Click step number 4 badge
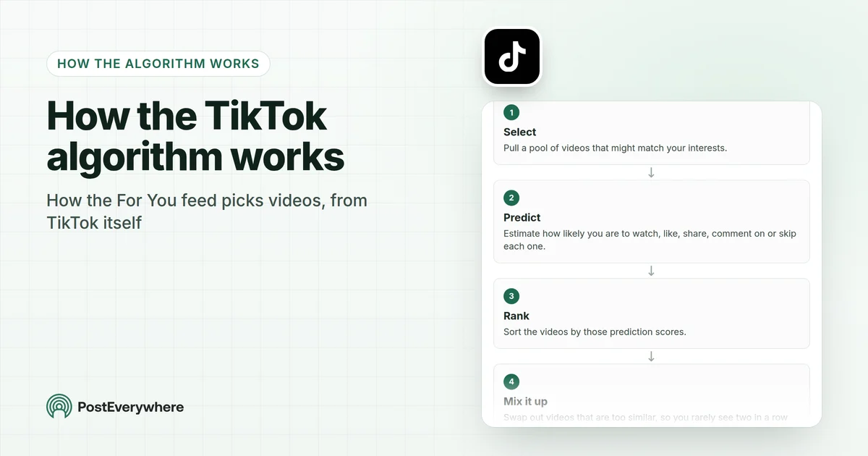 point(511,381)
